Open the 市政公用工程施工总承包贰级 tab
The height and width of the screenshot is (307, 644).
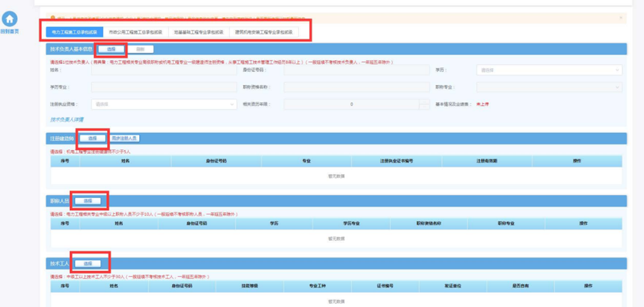pos(135,32)
